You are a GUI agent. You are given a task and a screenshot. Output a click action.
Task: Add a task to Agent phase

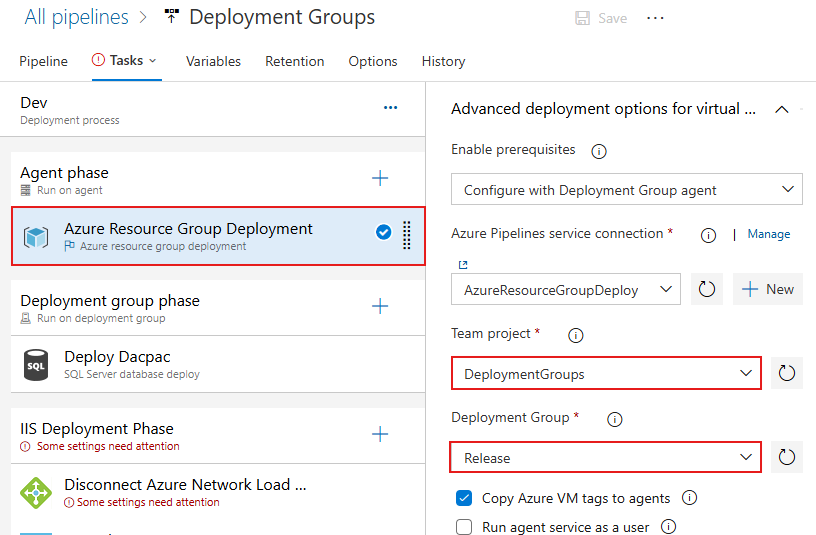pos(380,178)
